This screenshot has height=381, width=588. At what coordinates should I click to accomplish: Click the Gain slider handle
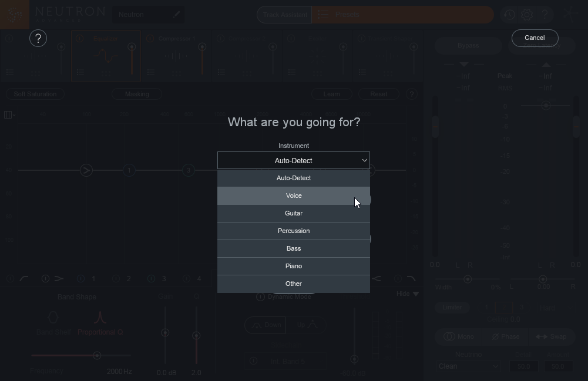click(x=165, y=333)
